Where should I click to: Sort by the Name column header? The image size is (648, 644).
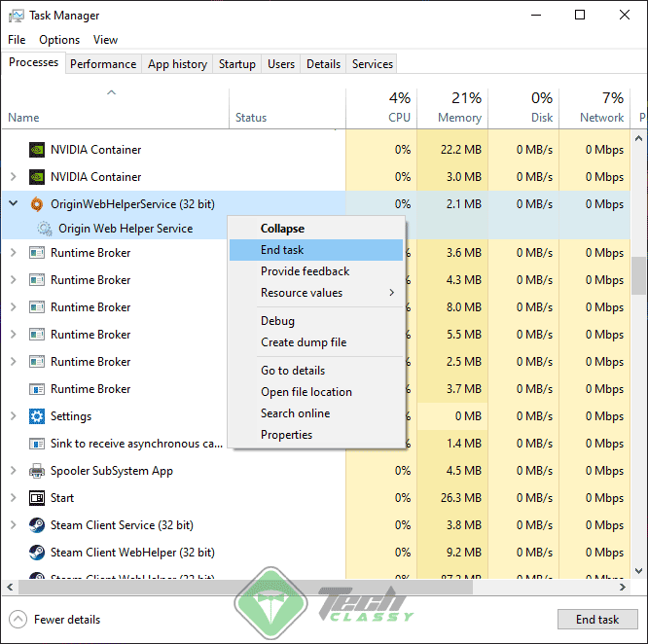tap(116, 108)
